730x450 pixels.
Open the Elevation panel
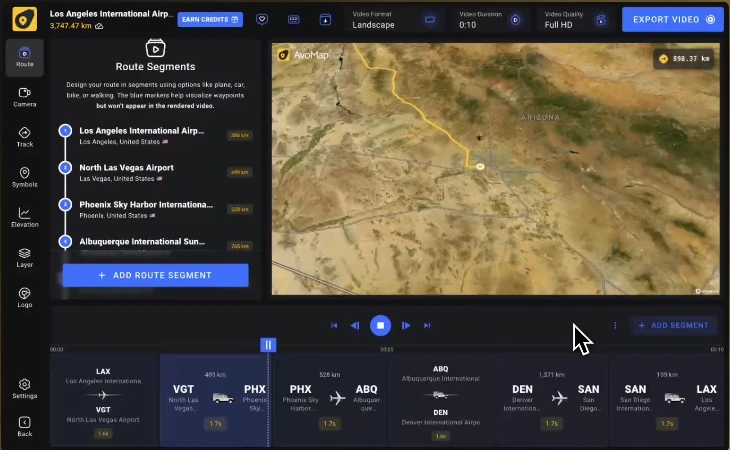pyautogui.click(x=24, y=217)
